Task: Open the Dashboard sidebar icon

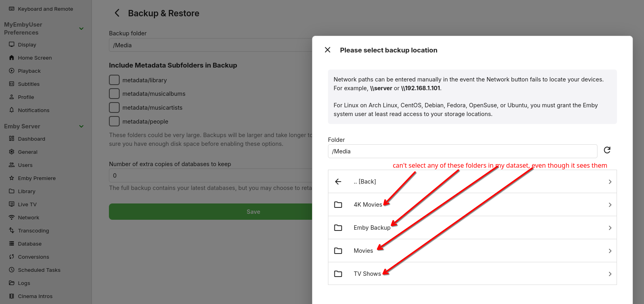Action: 12,139
